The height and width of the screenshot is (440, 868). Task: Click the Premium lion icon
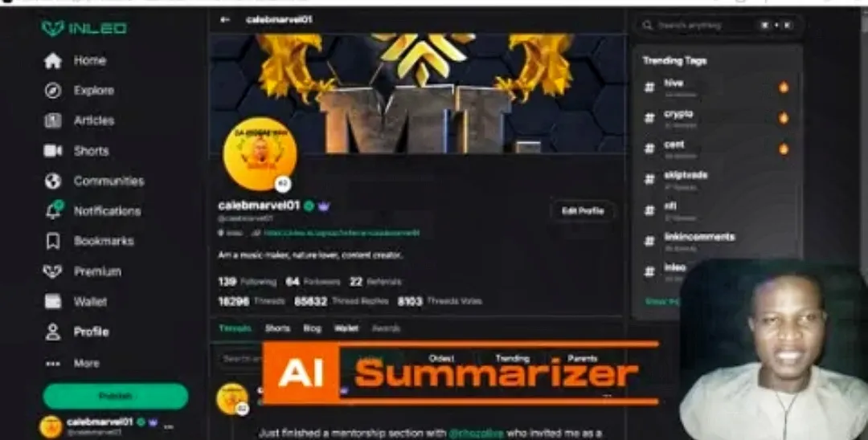click(52, 271)
